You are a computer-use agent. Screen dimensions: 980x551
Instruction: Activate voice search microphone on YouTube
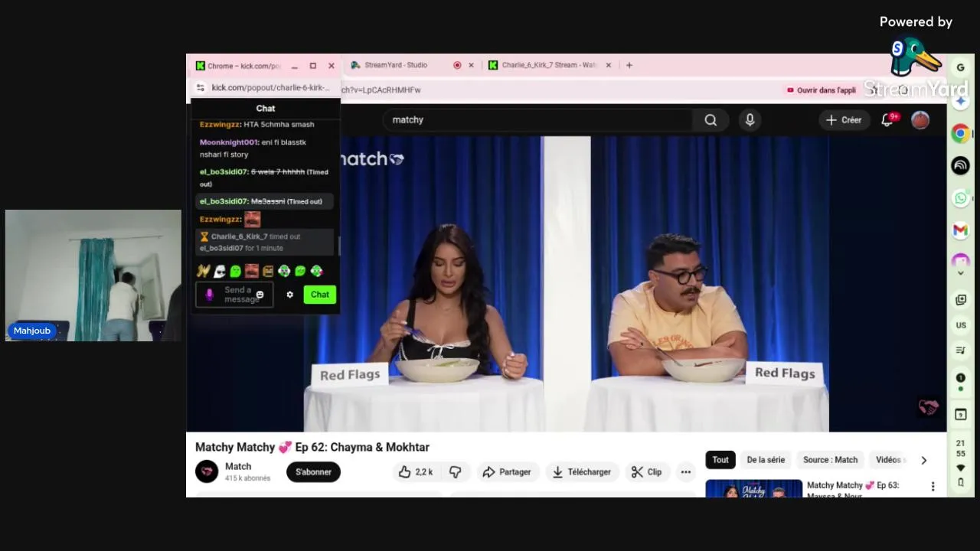[x=750, y=119]
